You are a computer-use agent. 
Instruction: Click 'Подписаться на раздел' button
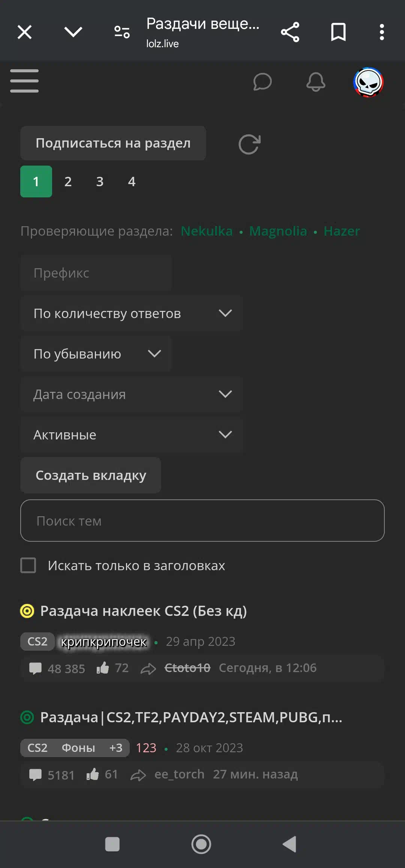click(113, 143)
